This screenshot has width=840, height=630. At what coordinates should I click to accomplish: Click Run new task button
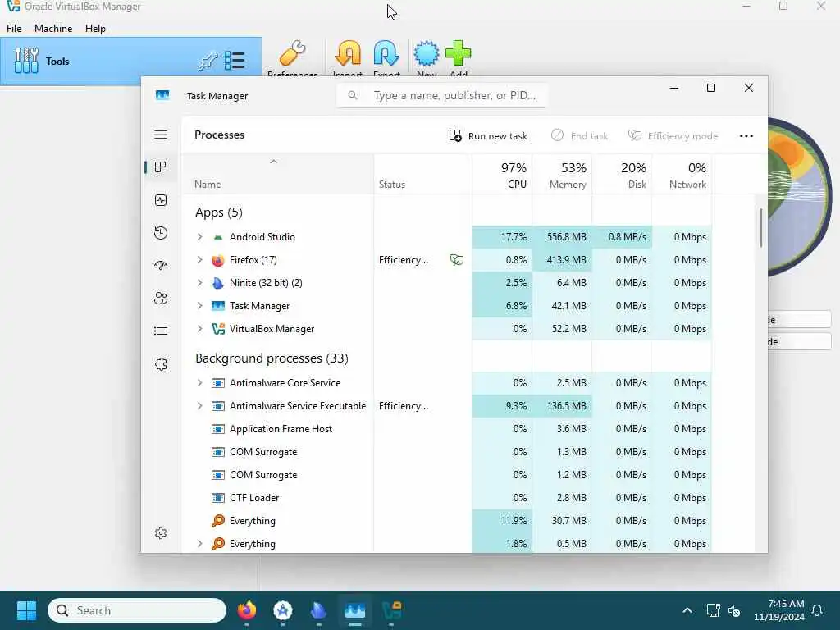pyautogui.click(x=488, y=136)
